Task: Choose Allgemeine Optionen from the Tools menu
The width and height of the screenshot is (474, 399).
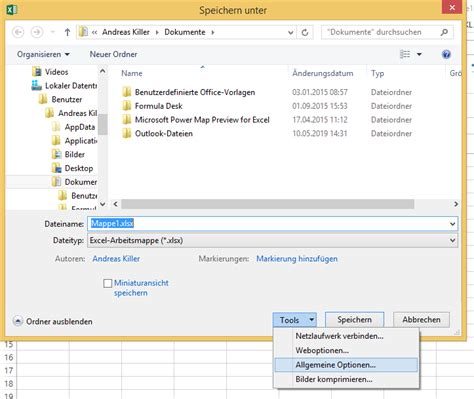Action: click(x=346, y=365)
